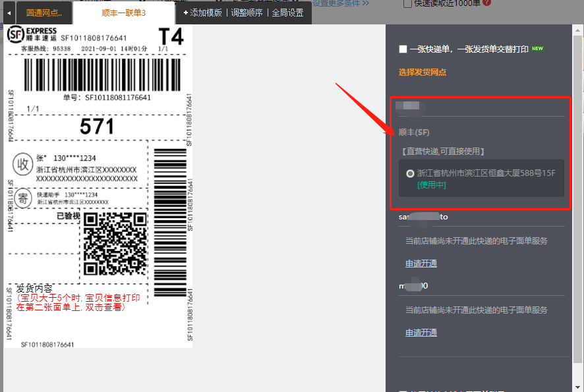Open 调整顺序 to reorder templates
584x392 pixels.
247,13
